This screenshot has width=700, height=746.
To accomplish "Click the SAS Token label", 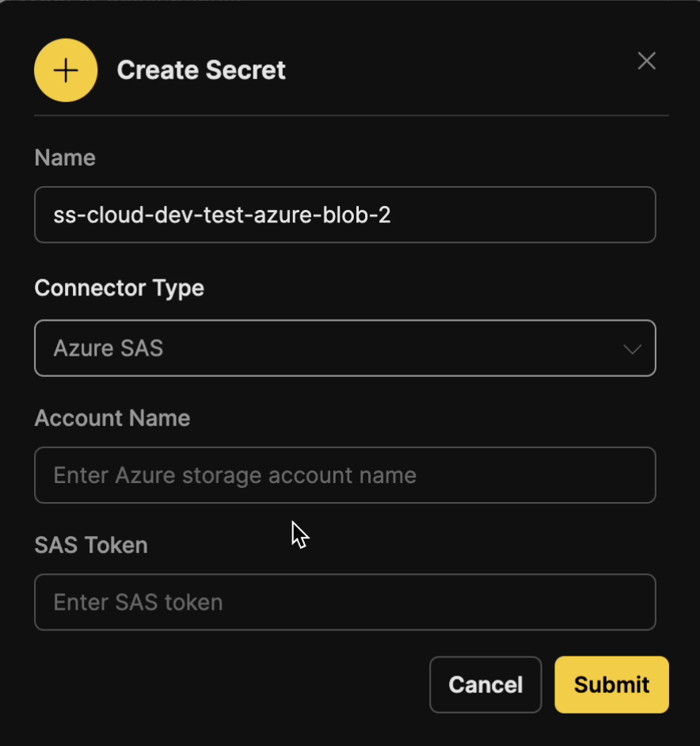I will [x=91, y=545].
